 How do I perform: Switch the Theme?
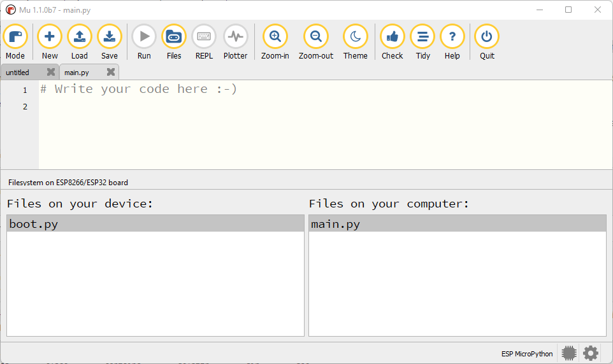coord(356,42)
